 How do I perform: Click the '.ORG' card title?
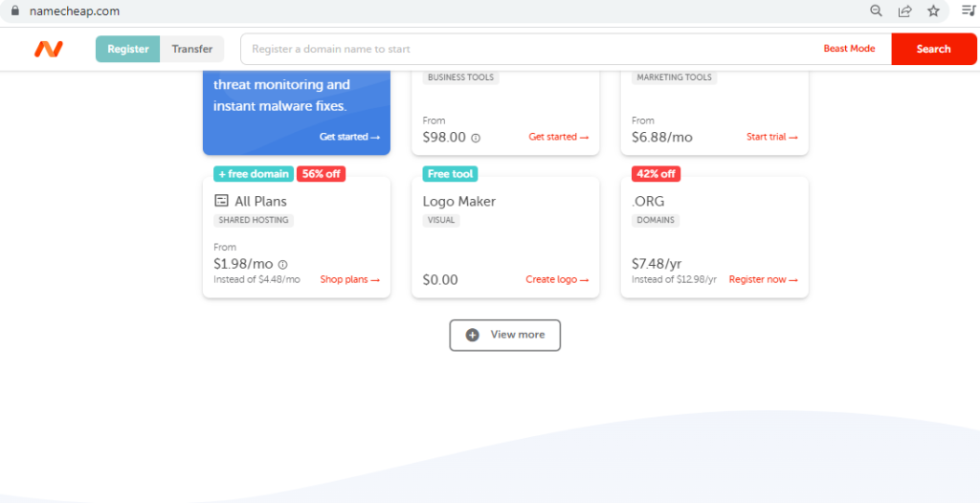pos(648,201)
